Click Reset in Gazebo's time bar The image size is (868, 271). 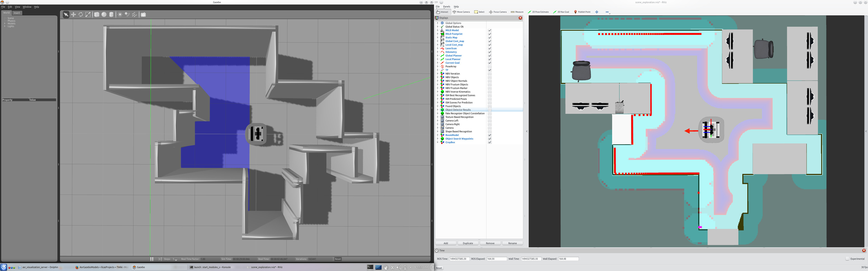(338, 259)
